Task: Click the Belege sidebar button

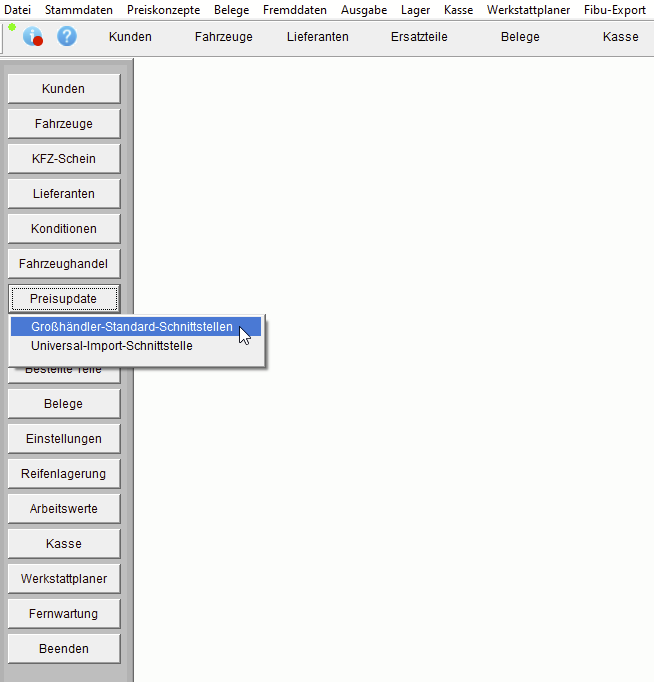Action: (x=64, y=404)
